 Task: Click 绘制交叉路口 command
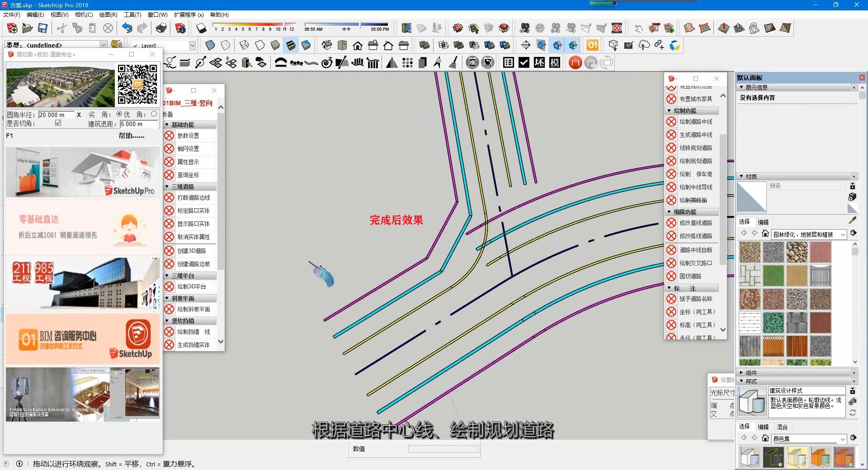click(696, 263)
